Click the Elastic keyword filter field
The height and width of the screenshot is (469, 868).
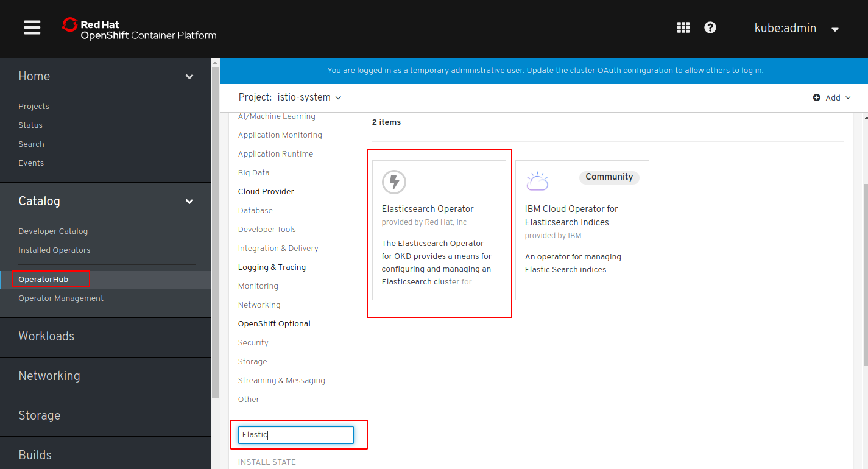[x=296, y=435]
